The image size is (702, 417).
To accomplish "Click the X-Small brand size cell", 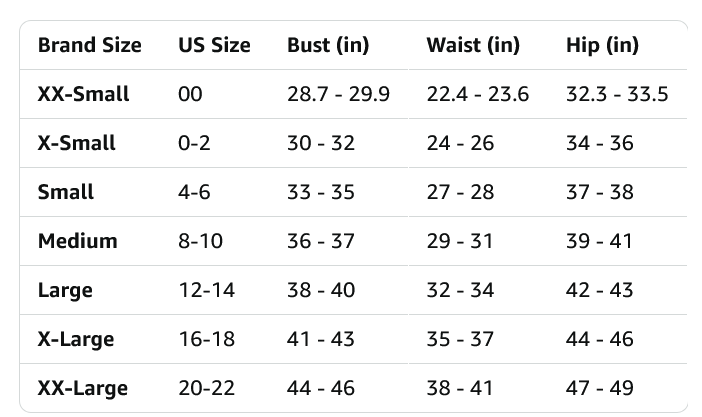I will 76,143.
